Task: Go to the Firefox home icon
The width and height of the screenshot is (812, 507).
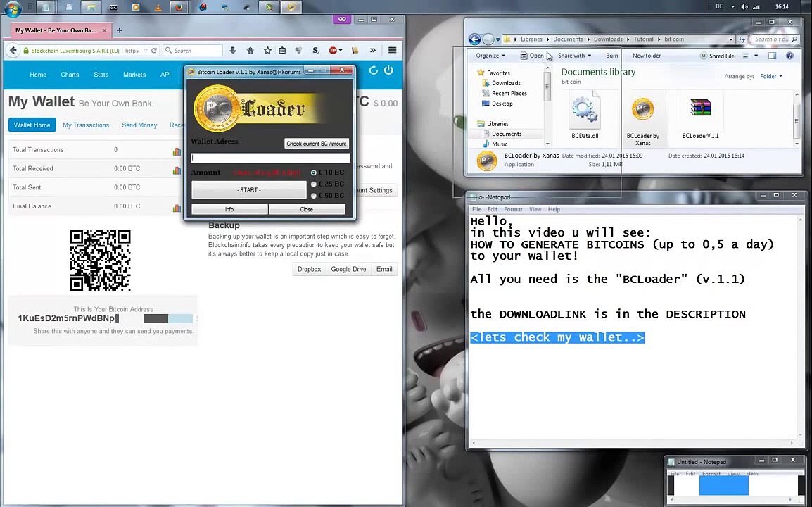Action: point(250,50)
